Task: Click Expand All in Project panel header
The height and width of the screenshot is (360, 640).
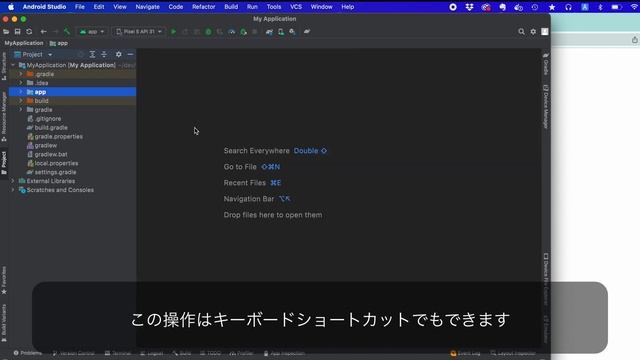Action: [x=92, y=54]
